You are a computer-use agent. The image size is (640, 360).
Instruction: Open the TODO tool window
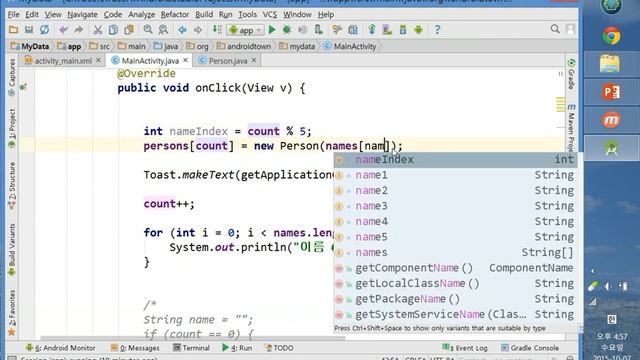279,348
